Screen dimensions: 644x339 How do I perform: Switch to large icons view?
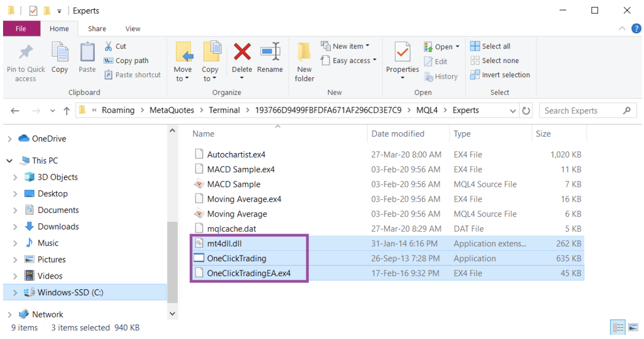tap(633, 328)
